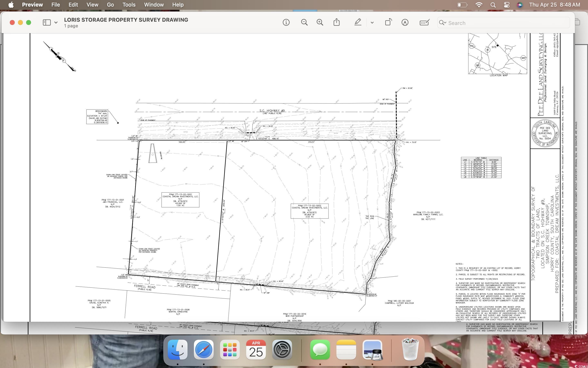Open the Go menu

tap(110, 5)
